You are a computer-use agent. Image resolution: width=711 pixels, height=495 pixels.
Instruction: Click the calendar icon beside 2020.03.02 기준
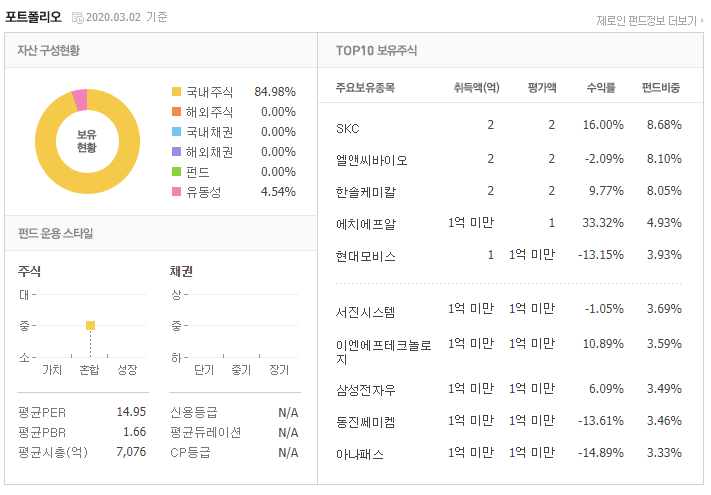[x=78, y=18]
